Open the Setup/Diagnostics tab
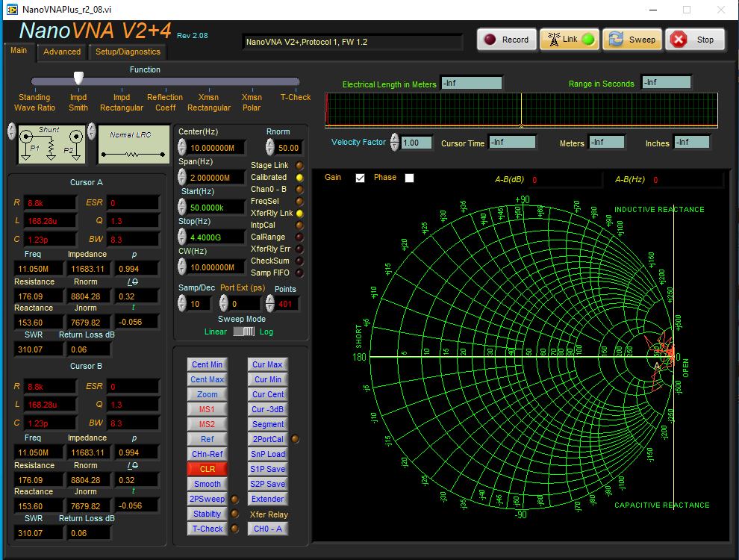Screen dimensions: 739x560 tap(128, 52)
